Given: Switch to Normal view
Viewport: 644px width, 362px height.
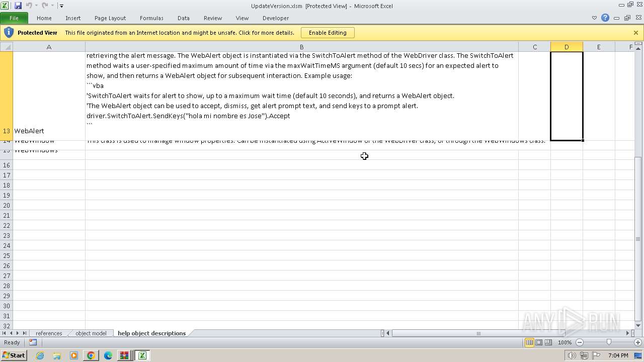Looking at the screenshot, I should point(529,342).
